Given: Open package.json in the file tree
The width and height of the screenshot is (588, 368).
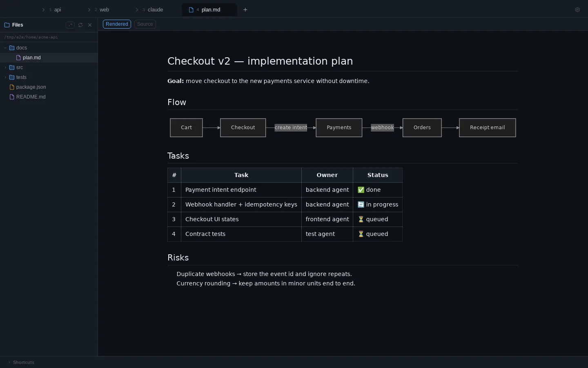Looking at the screenshot, I should [x=49, y=87].
